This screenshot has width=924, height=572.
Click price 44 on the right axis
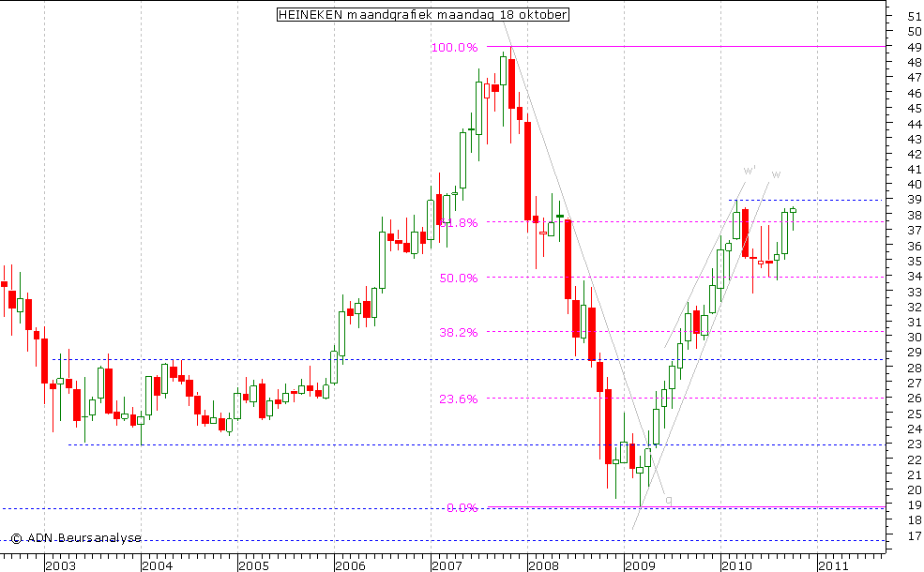point(915,124)
